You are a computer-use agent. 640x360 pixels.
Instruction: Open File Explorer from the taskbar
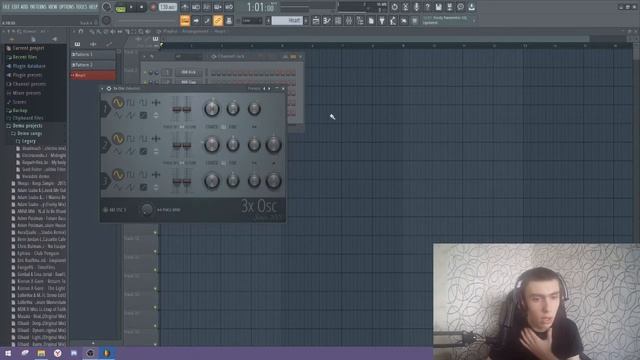pos(41,353)
